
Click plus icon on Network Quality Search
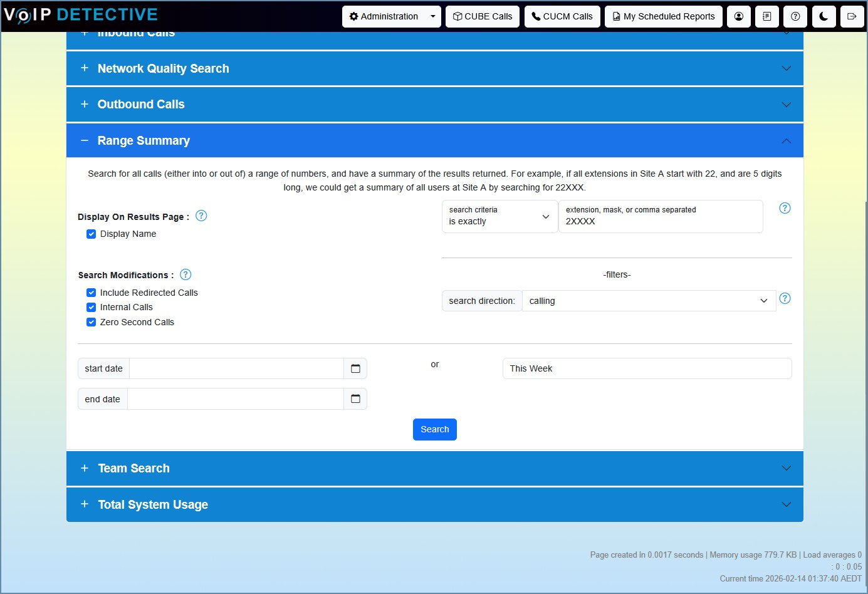point(85,68)
